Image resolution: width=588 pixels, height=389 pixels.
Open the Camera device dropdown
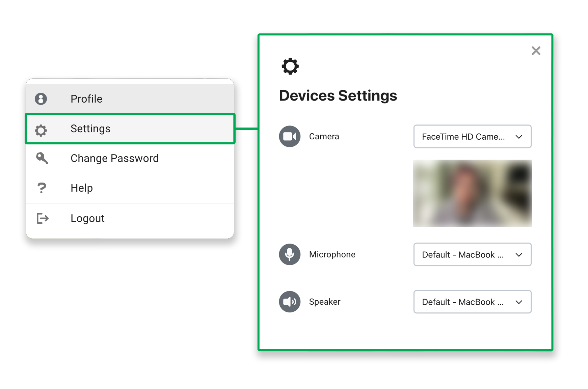pyautogui.click(x=472, y=137)
